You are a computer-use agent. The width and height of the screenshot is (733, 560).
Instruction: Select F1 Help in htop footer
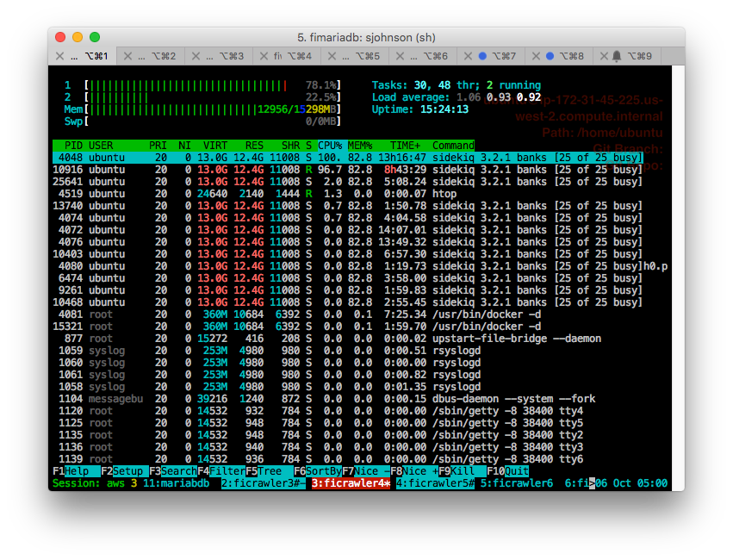pyautogui.click(x=76, y=470)
